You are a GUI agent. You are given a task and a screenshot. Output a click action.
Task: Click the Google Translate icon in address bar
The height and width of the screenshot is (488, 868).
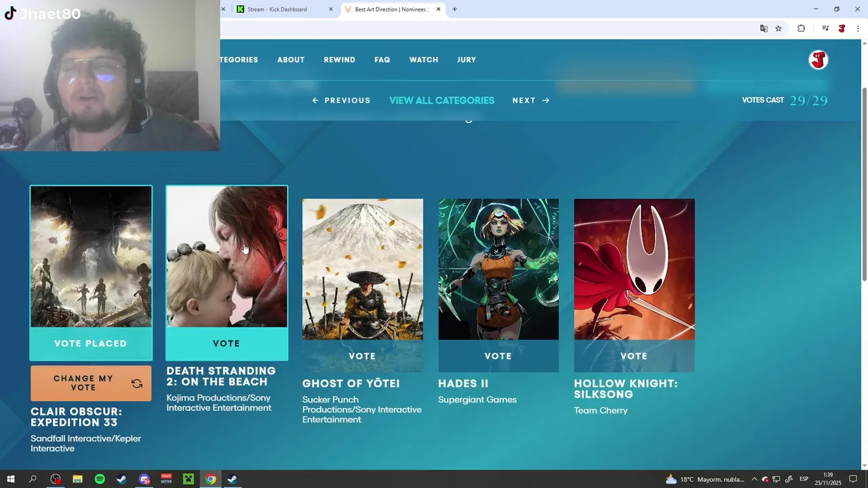tap(764, 28)
